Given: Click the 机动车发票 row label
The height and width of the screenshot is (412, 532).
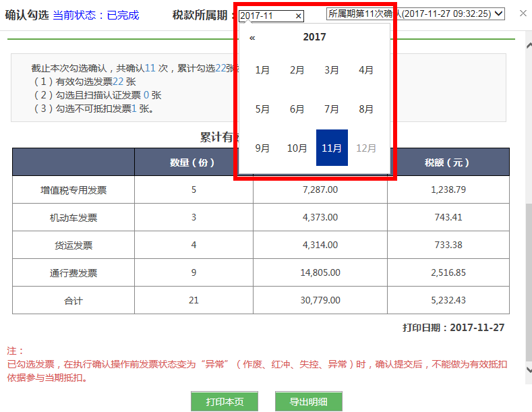Looking at the screenshot, I should click(73, 218).
